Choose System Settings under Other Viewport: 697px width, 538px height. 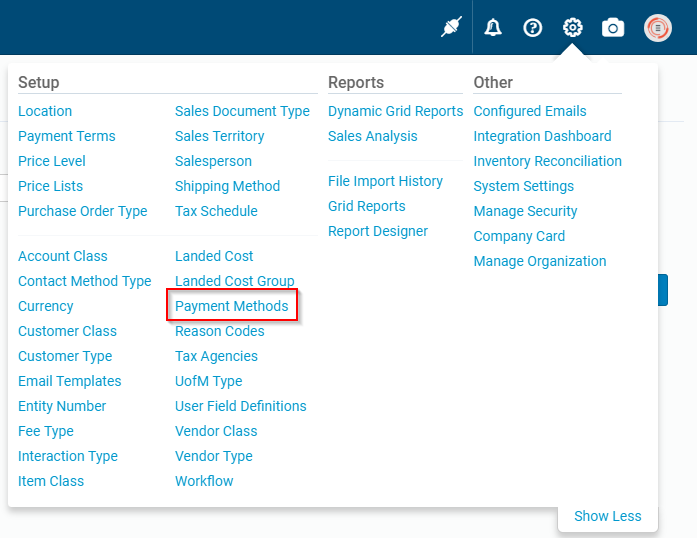pos(523,186)
